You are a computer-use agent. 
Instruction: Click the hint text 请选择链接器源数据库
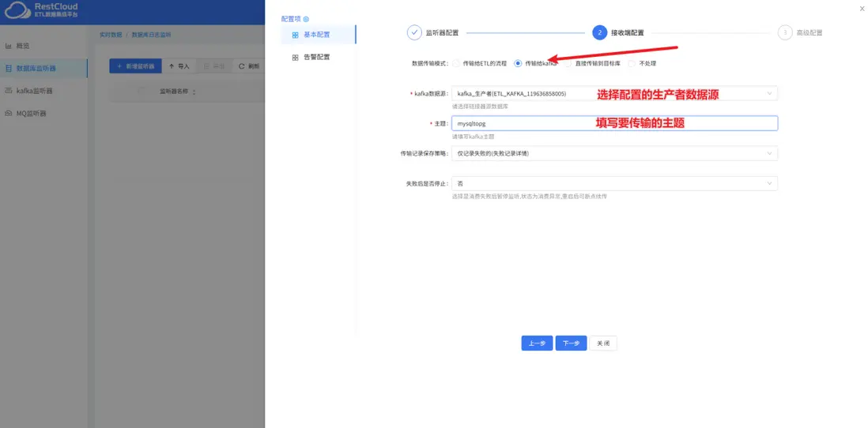click(480, 106)
